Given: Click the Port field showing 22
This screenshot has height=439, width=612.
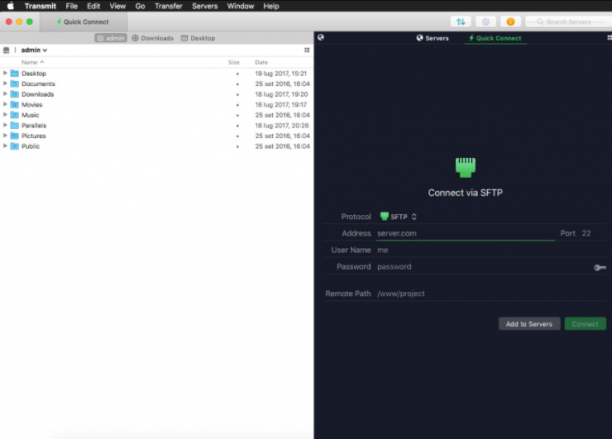Looking at the screenshot, I should 586,233.
